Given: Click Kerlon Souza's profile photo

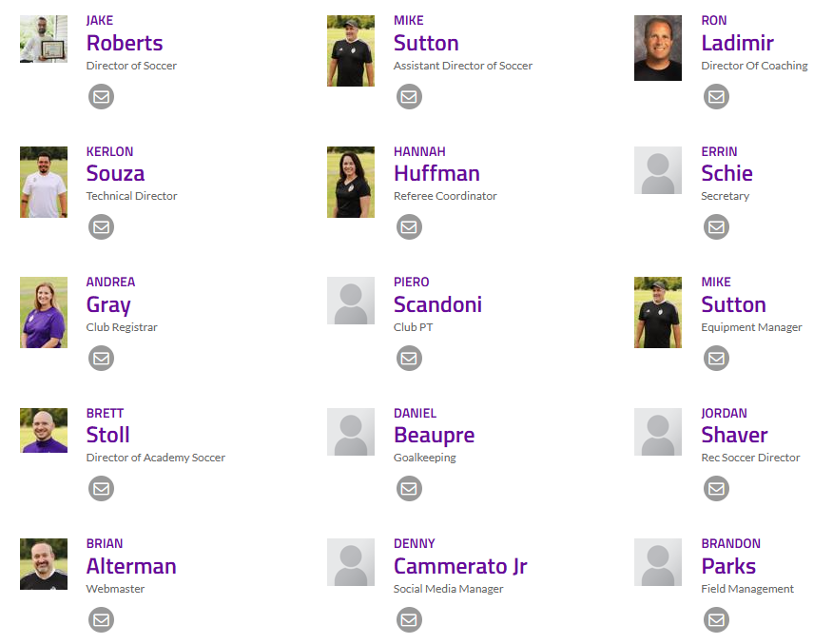Looking at the screenshot, I should [x=44, y=182].
